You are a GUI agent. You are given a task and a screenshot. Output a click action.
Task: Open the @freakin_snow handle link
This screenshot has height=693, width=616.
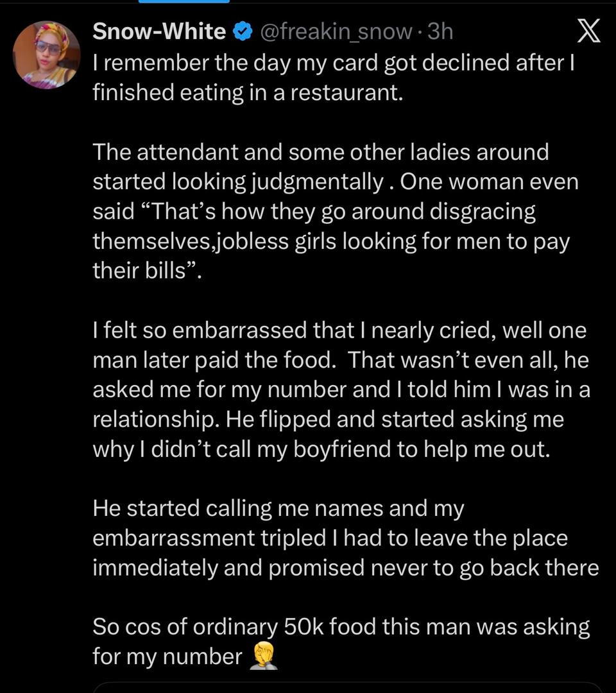coord(335,31)
